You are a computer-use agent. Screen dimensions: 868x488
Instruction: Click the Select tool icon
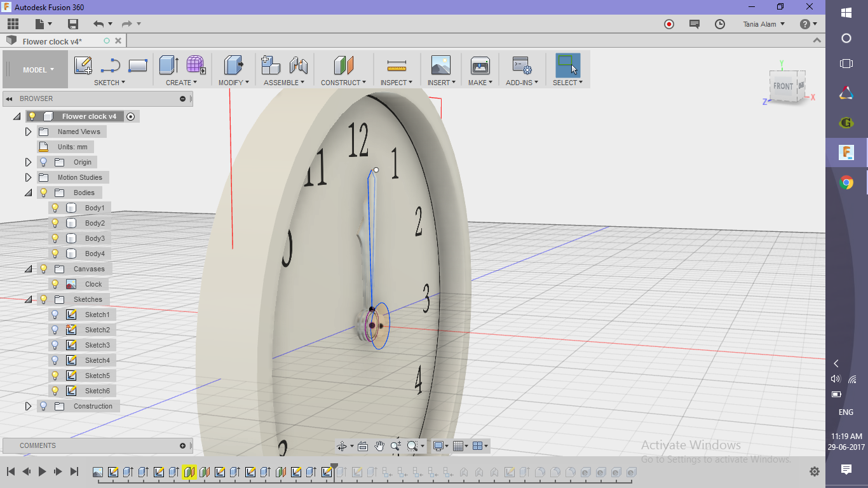click(567, 65)
